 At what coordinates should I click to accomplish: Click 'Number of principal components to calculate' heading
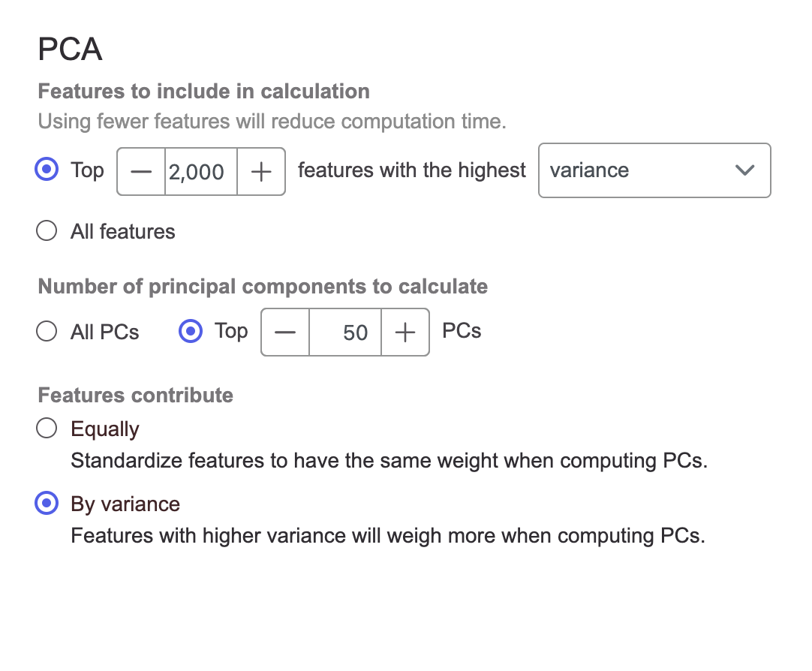click(263, 287)
